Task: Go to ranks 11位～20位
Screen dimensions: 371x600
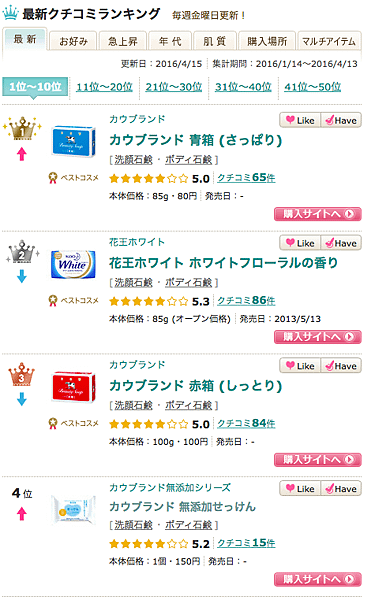Action: click(x=104, y=87)
